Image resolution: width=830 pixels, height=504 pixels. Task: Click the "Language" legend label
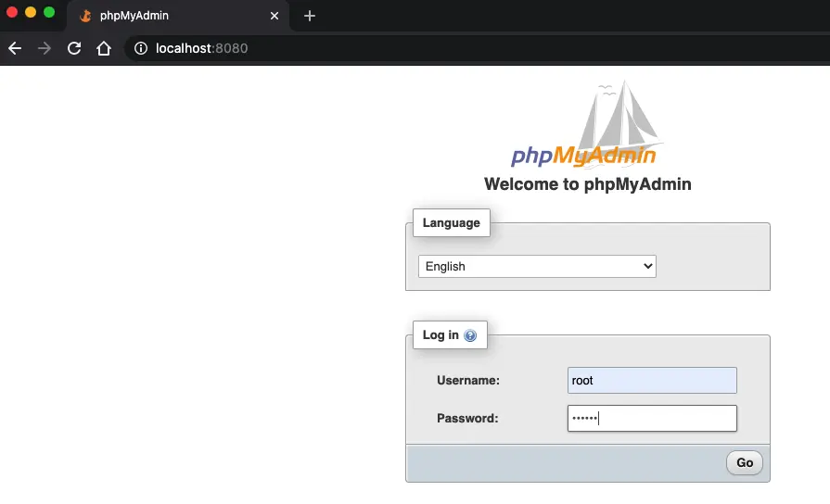(x=451, y=222)
